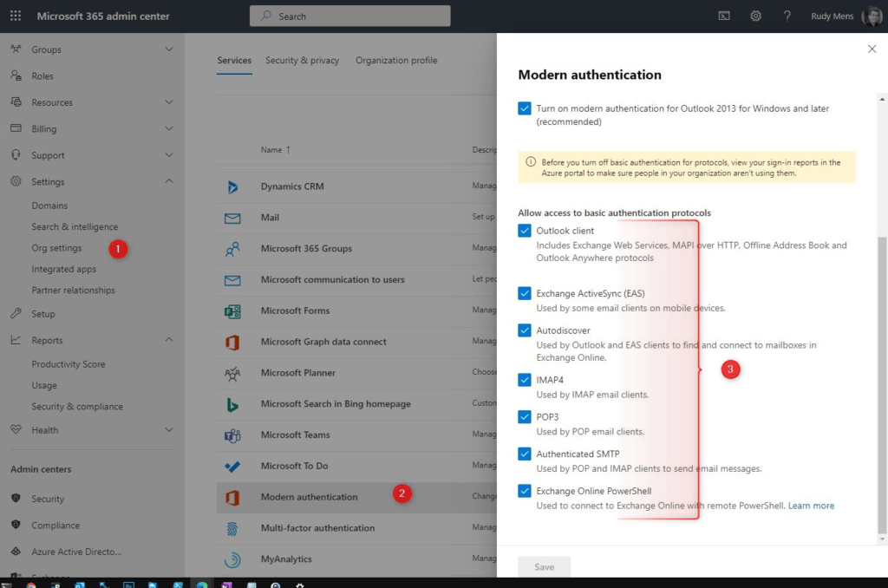Screen dimensions: 888x588
Task: Open the Organization profile tab
Action: (x=396, y=60)
